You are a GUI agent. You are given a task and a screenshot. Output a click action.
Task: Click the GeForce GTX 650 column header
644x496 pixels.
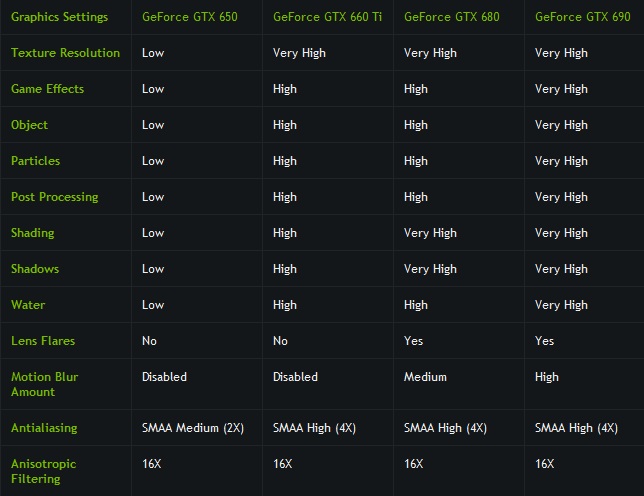[x=189, y=17]
